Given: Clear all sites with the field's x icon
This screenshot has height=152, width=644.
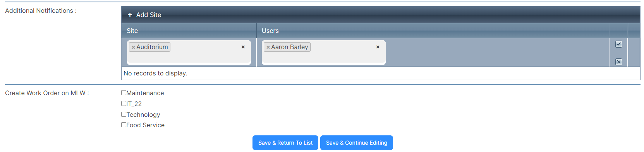Looking at the screenshot, I should (243, 47).
